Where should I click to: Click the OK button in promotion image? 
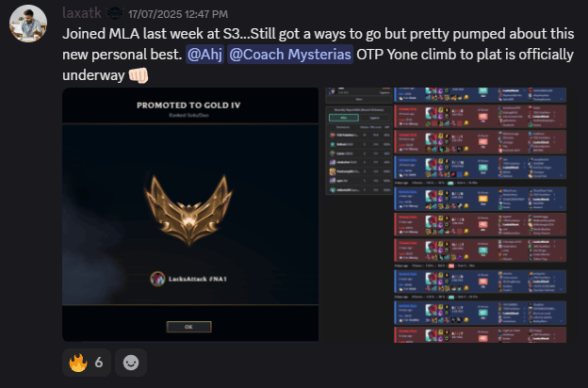189,327
